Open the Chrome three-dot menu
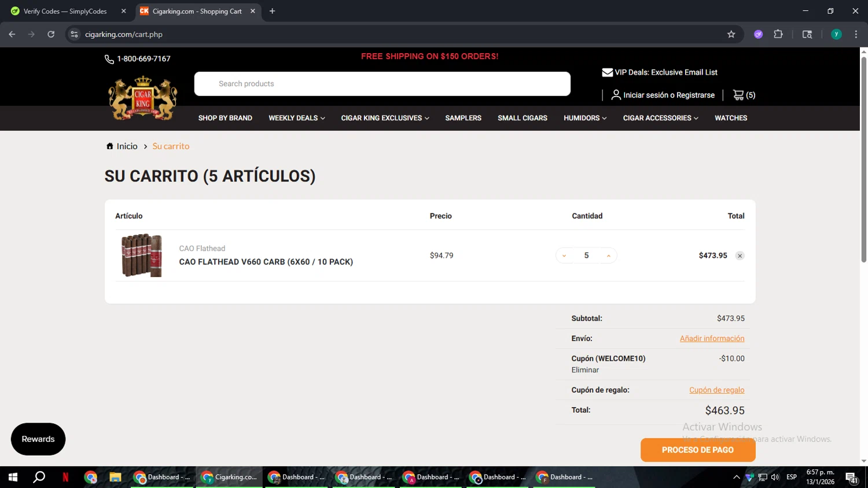Screen dimensions: 868x488 (856, 34)
